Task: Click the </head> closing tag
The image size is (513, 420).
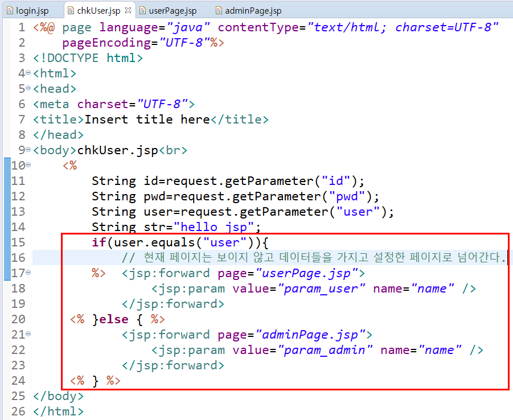Action: tap(58, 135)
